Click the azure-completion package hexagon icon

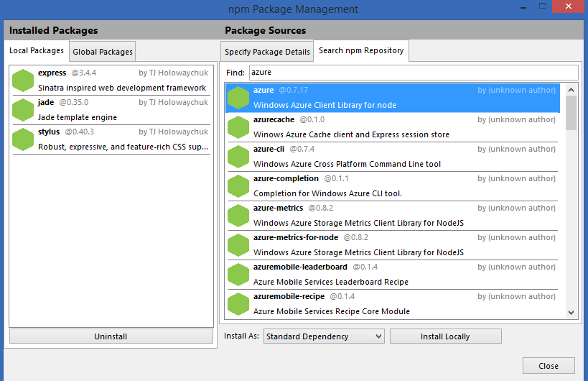click(x=238, y=186)
